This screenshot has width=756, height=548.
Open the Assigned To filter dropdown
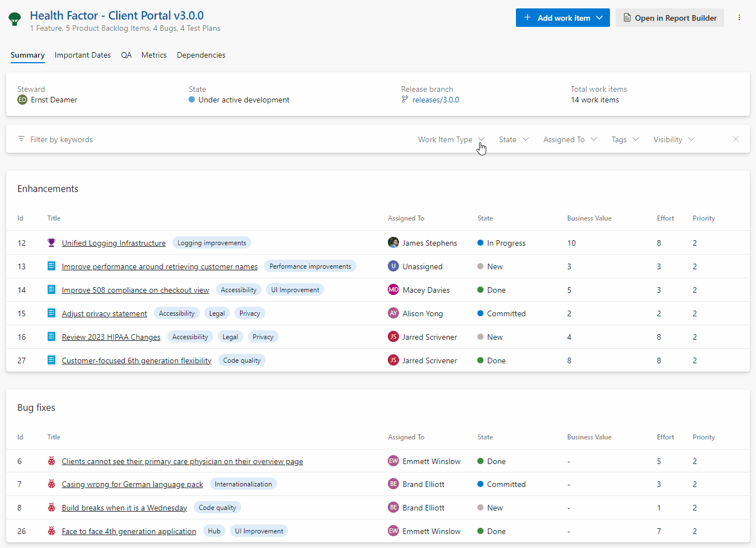click(x=569, y=139)
